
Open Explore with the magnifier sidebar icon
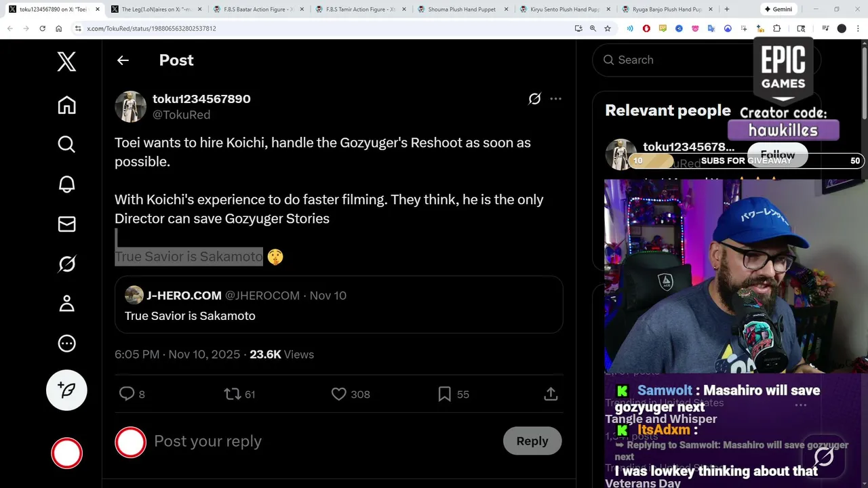click(66, 144)
